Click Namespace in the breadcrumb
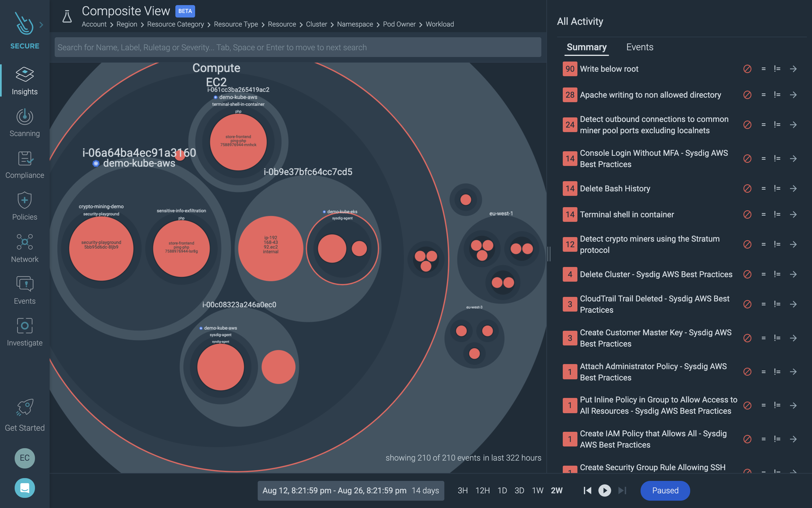Viewport: 812px width, 508px height. [x=355, y=24]
